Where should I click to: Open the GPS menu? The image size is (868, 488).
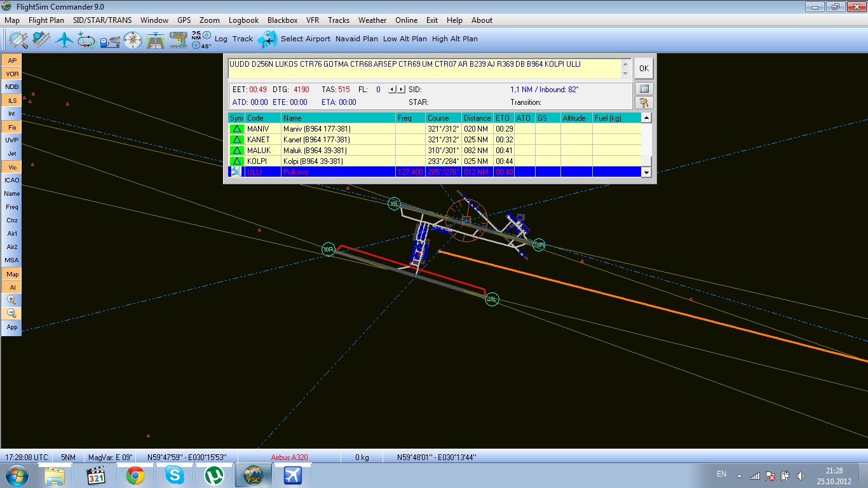click(184, 20)
